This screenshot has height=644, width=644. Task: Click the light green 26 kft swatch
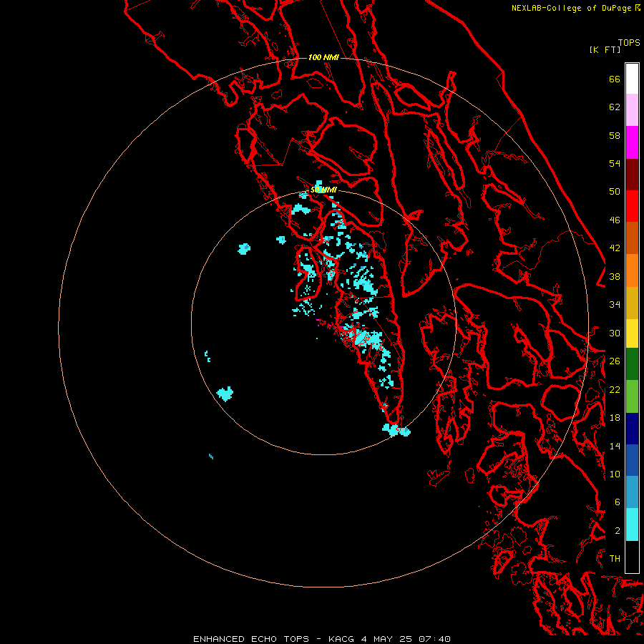(x=632, y=396)
